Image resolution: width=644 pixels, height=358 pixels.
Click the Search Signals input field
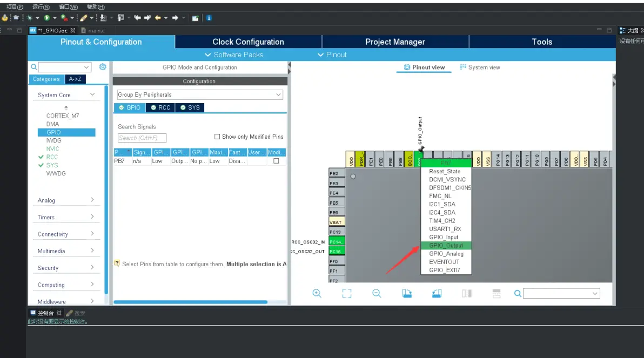142,138
